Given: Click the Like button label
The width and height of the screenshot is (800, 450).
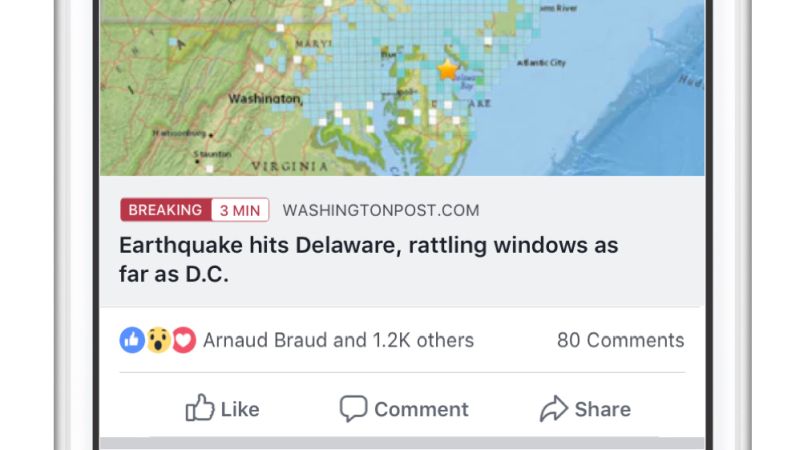Looking at the screenshot, I should (240, 409).
